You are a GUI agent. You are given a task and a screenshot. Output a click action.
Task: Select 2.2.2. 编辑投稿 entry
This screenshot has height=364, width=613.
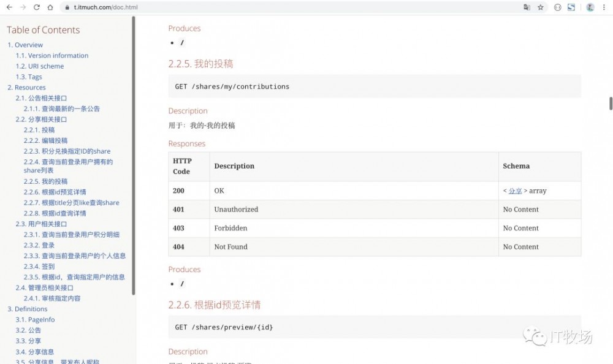(45, 140)
